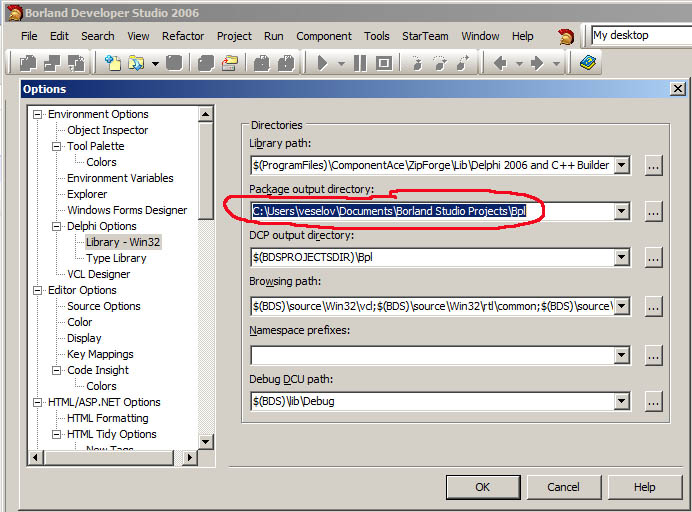Collapse the Delphi Options tree node

56,226
